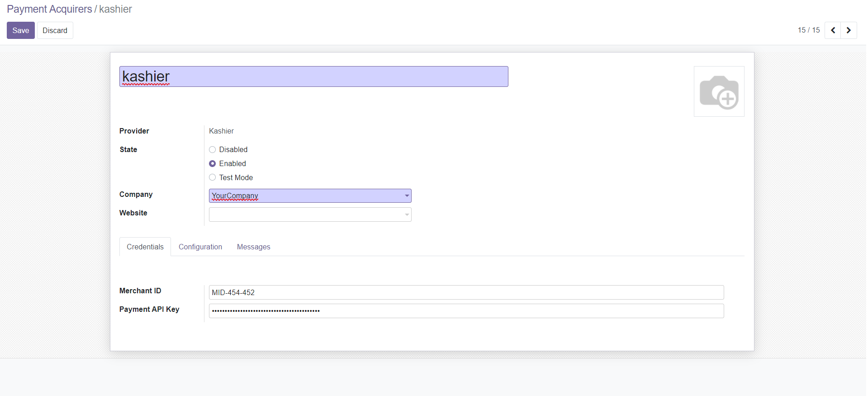
Task: Upload acquirer image via camera icon
Action: pos(719,91)
